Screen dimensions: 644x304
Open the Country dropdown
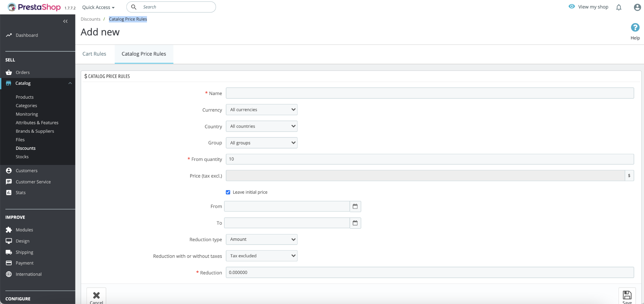[262, 126]
